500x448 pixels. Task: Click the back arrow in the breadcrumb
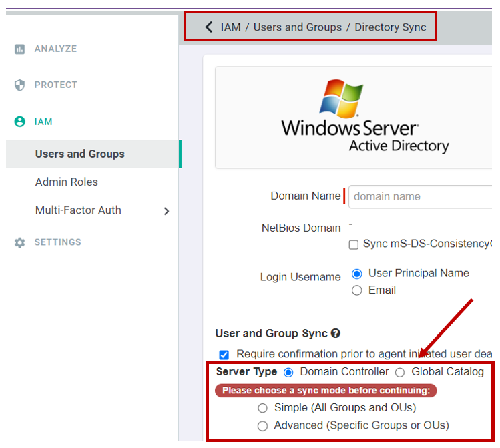[209, 27]
